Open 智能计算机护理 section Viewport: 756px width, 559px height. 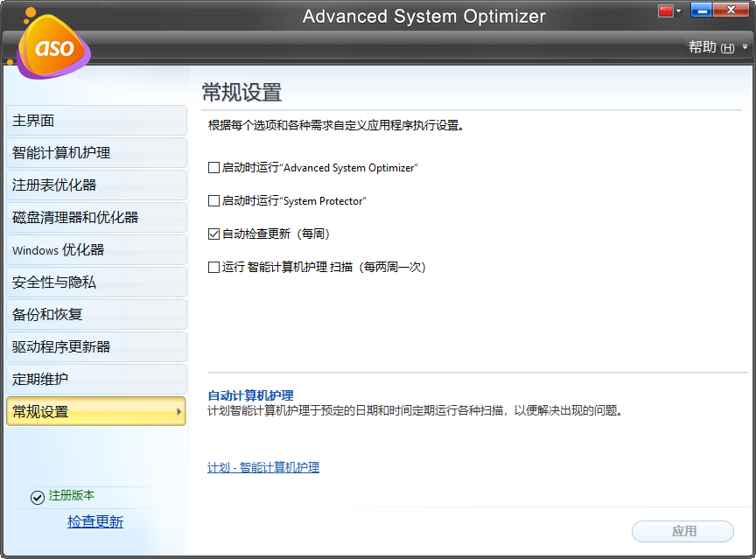click(x=96, y=153)
